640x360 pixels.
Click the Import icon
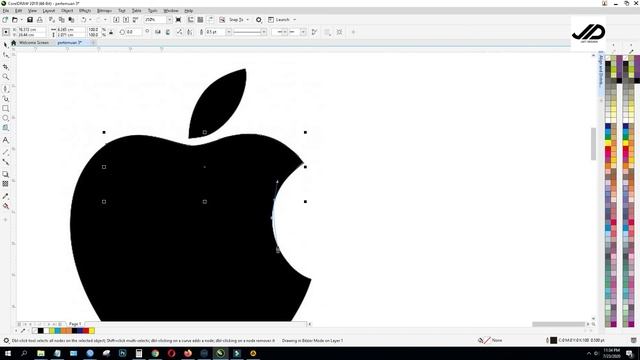[116, 20]
